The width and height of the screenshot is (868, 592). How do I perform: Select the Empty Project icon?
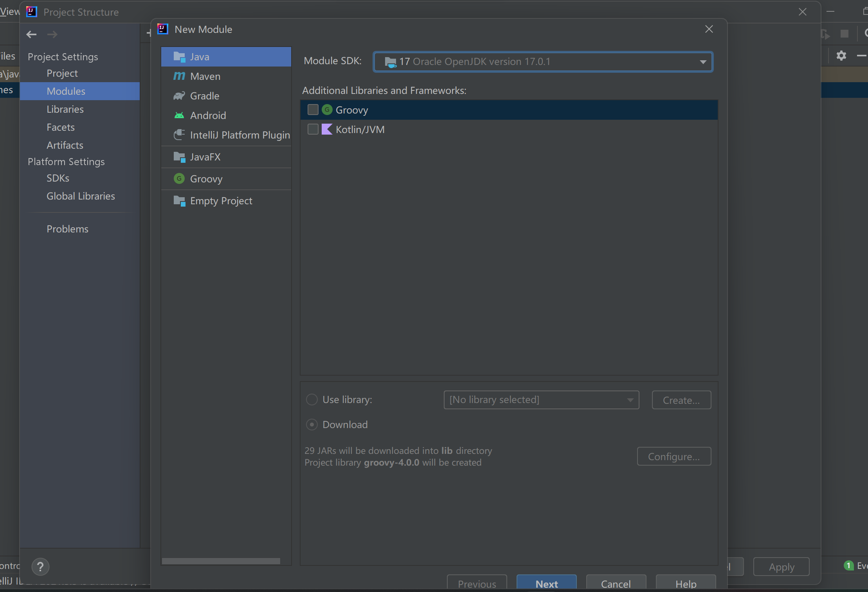click(x=179, y=201)
